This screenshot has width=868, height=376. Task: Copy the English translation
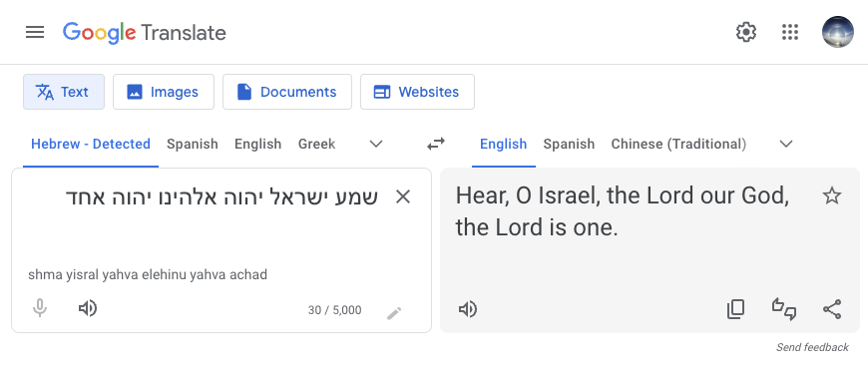735,309
